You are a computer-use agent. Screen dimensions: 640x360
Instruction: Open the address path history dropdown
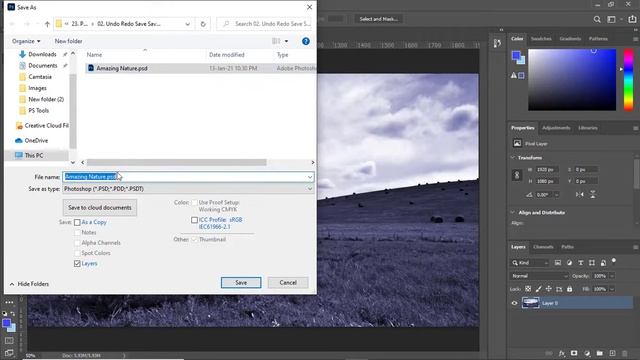coord(187,24)
